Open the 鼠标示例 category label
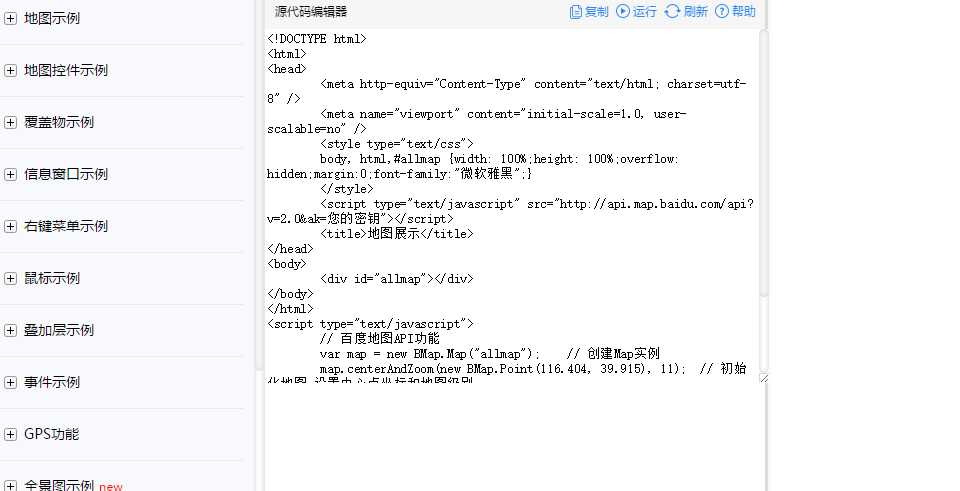The image size is (960, 491). pos(52,279)
